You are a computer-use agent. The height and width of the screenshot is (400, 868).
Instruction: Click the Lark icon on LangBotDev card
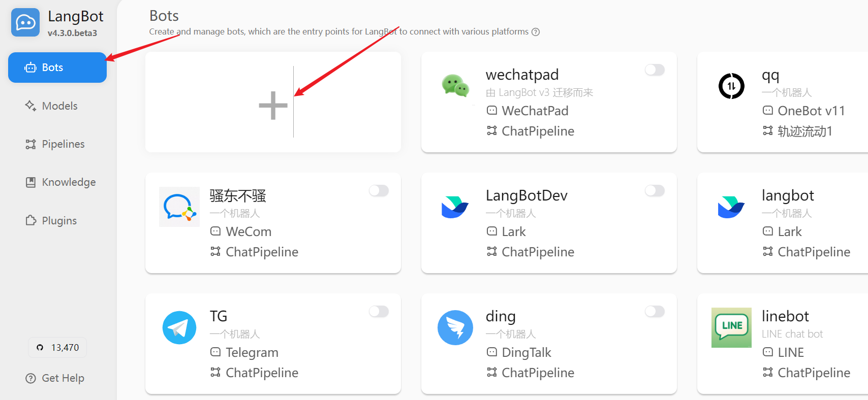click(x=455, y=207)
